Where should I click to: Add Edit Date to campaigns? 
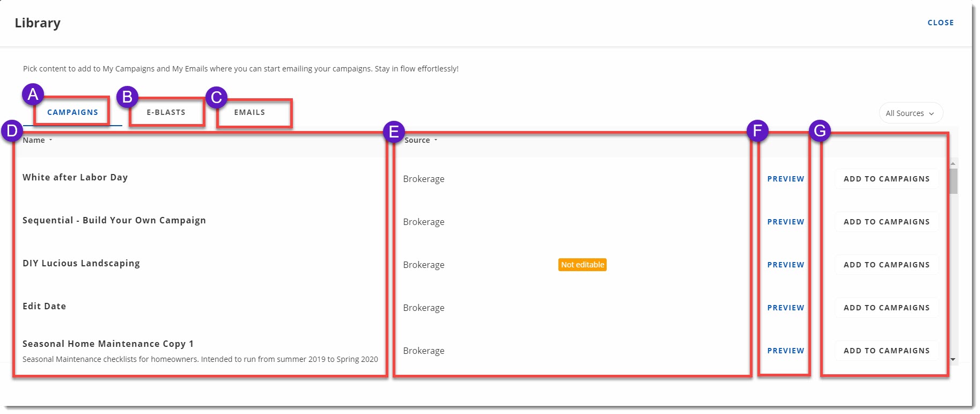(x=886, y=308)
